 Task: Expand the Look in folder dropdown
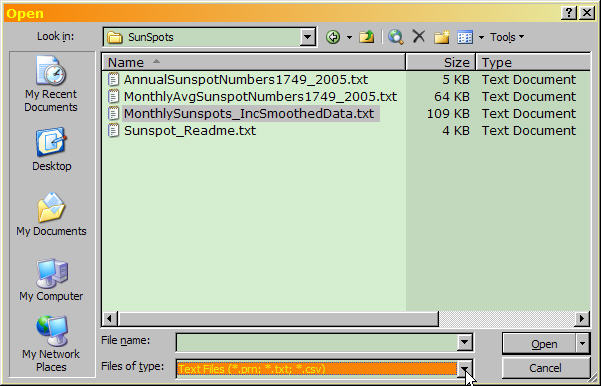pyautogui.click(x=307, y=37)
